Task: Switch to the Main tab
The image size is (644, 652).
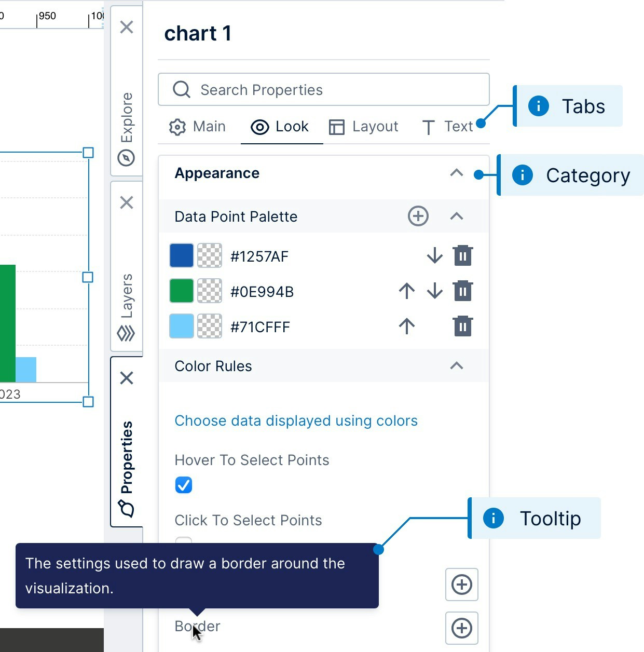Action: point(197,127)
